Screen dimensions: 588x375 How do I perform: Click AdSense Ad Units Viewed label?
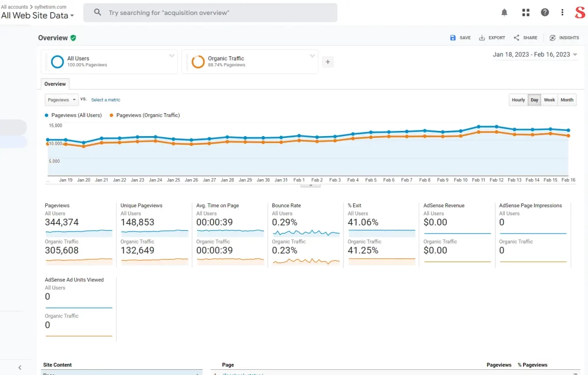point(74,280)
